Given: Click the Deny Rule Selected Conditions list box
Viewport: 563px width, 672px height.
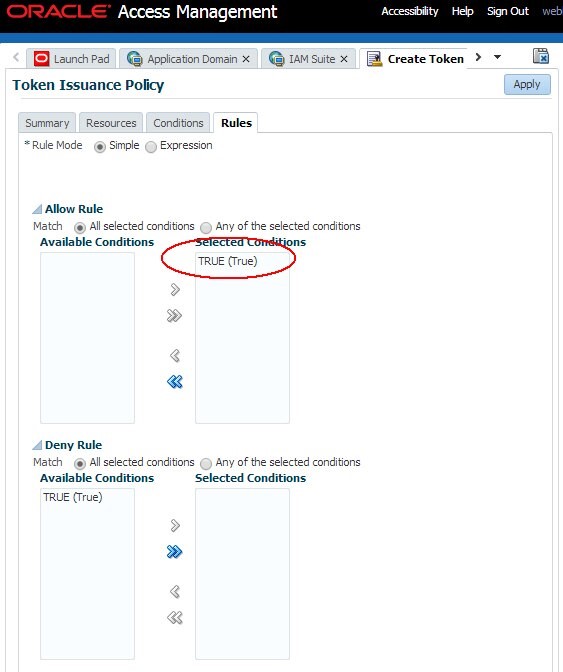Looking at the screenshot, I should click(243, 574).
